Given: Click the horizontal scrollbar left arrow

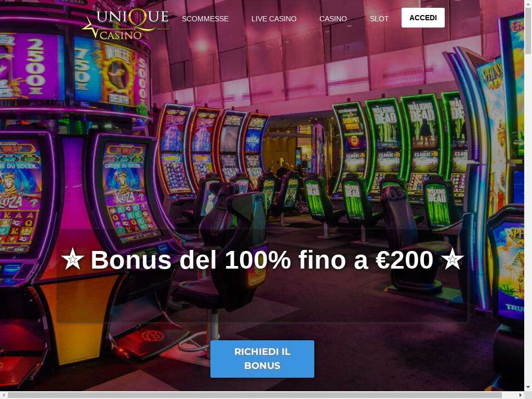Looking at the screenshot, I should pyautogui.click(x=4, y=395).
